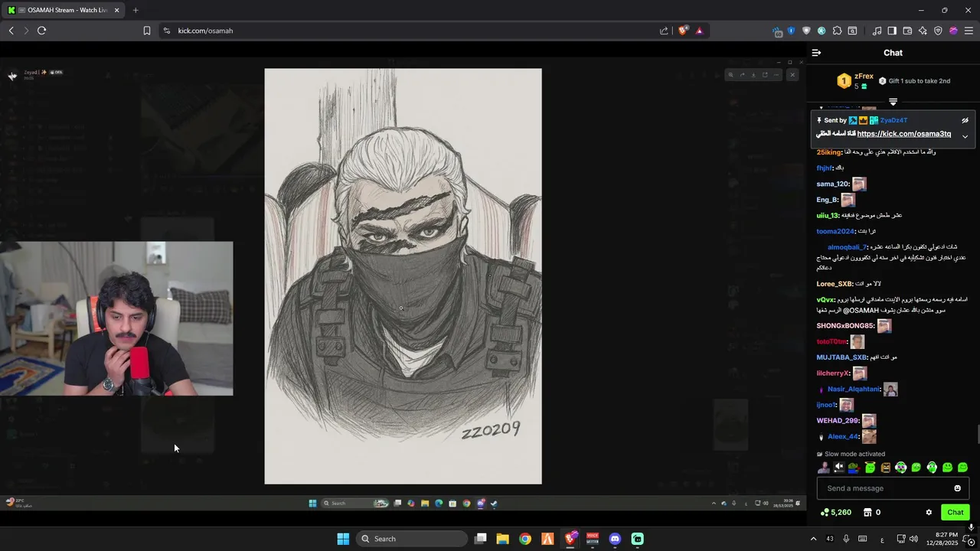The height and width of the screenshot is (551, 980).
Task: Open chat user tooma2024 profile
Action: (835, 231)
